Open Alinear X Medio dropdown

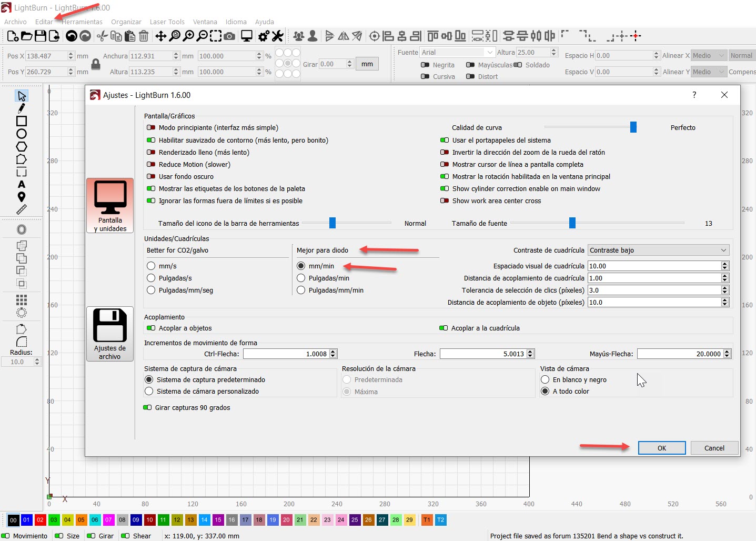[709, 55]
